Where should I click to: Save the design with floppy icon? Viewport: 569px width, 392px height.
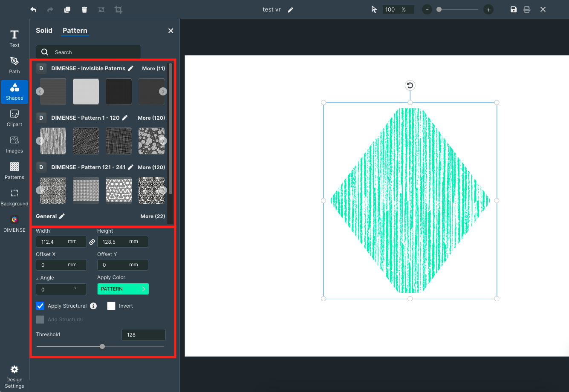[514, 9]
